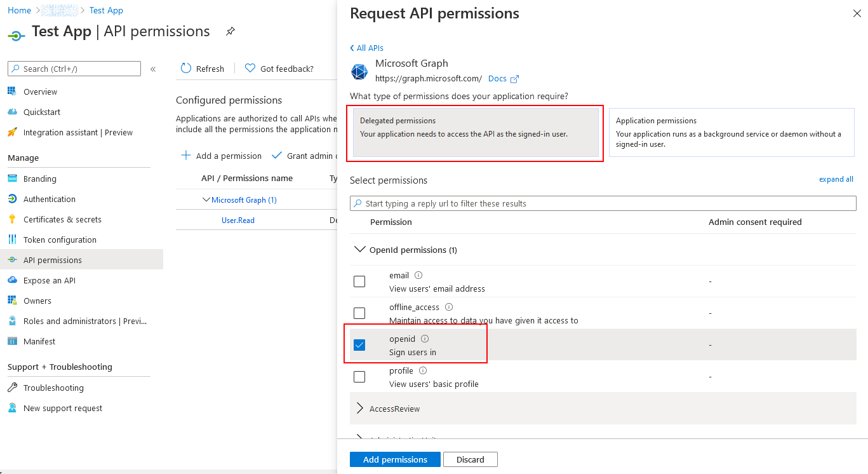This screenshot has width=868, height=474.
Task: Tick the profile permission checkbox
Action: [x=359, y=377]
